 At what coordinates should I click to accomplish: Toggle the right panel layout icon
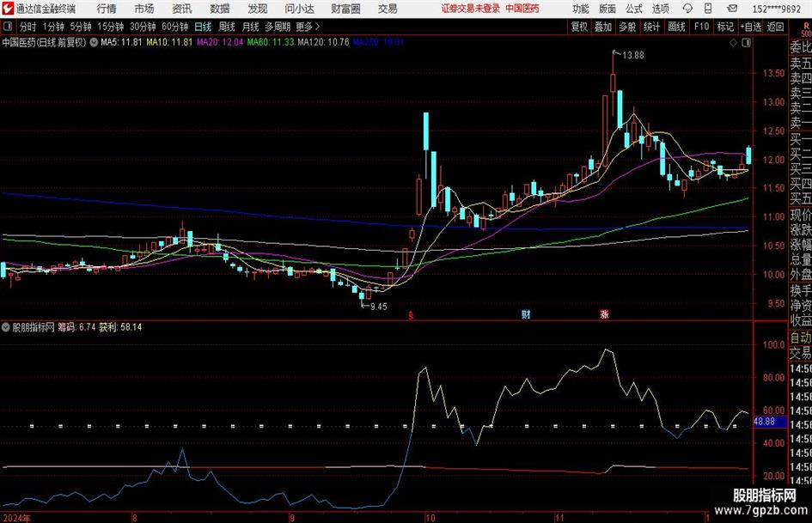(746, 43)
